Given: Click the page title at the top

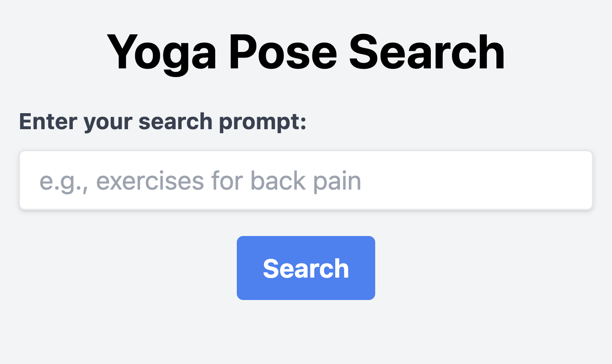Looking at the screenshot, I should (306, 52).
